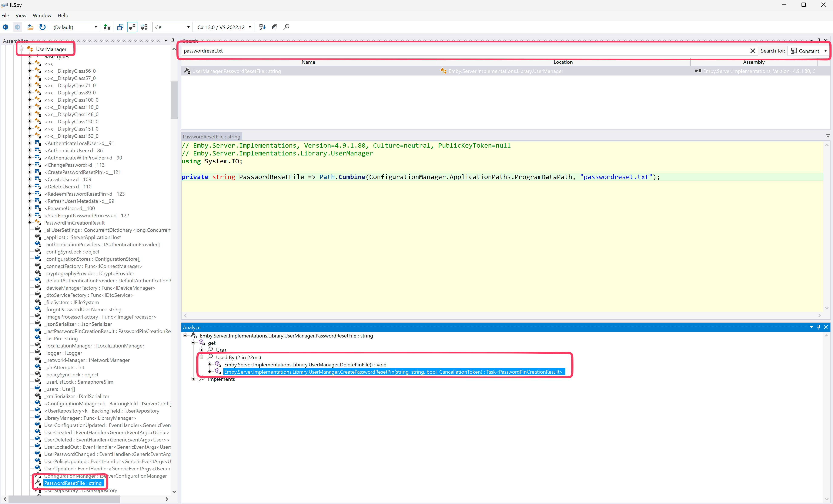The width and height of the screenshot is (833, 504).
Task: Click the green plus select-assemblies icon
Action: [107, 27]
